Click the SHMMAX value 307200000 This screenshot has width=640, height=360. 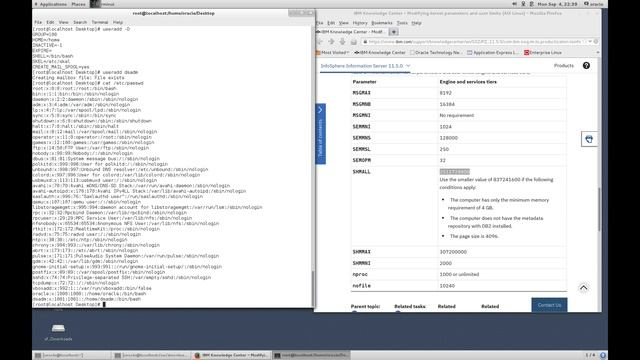point(453,252)
